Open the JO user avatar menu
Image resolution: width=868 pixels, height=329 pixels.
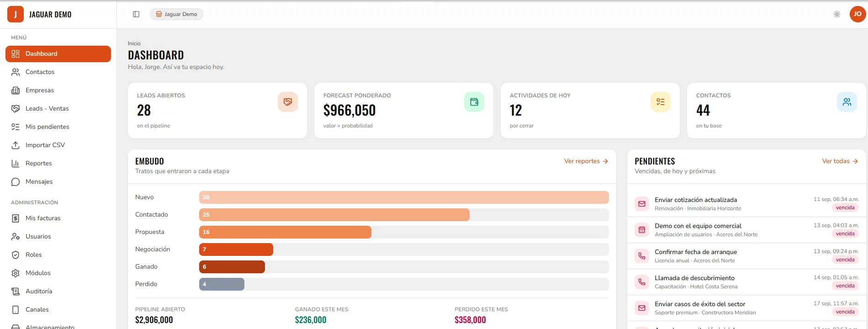(857, 14)
